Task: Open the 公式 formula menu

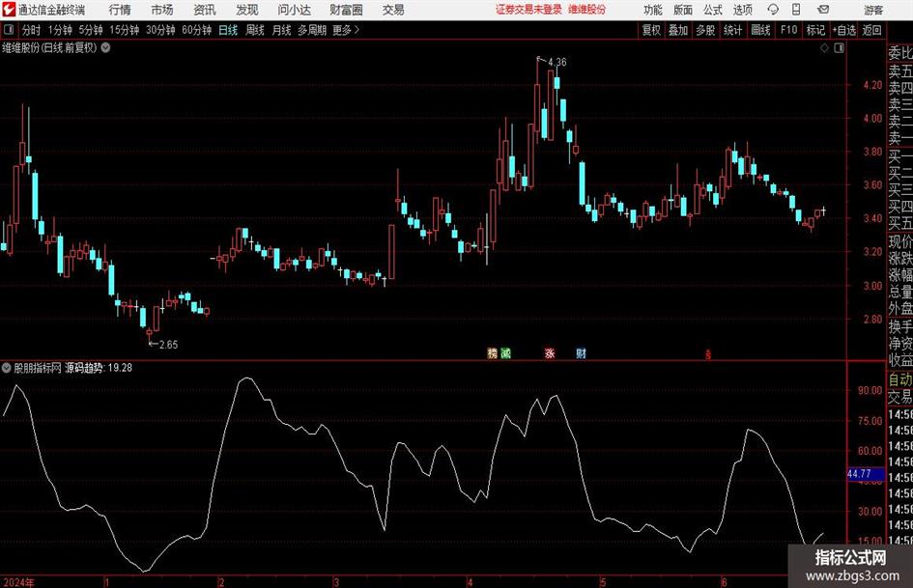Action: click(x=713, y=10)
